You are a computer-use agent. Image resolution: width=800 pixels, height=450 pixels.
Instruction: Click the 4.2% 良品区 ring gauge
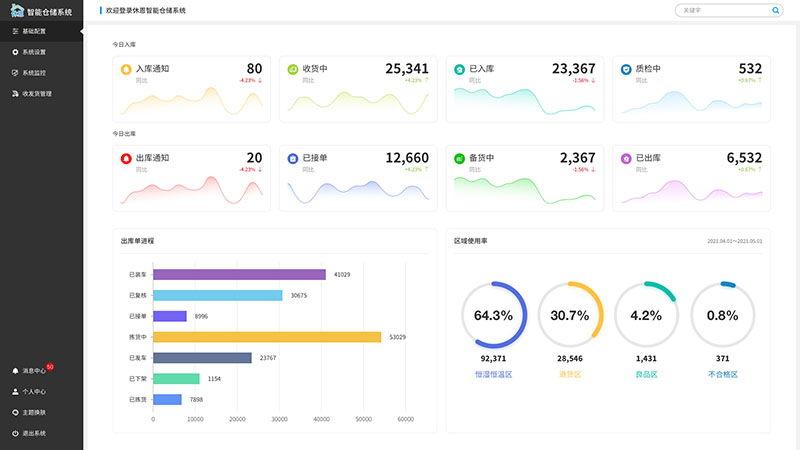click(646, 315)
